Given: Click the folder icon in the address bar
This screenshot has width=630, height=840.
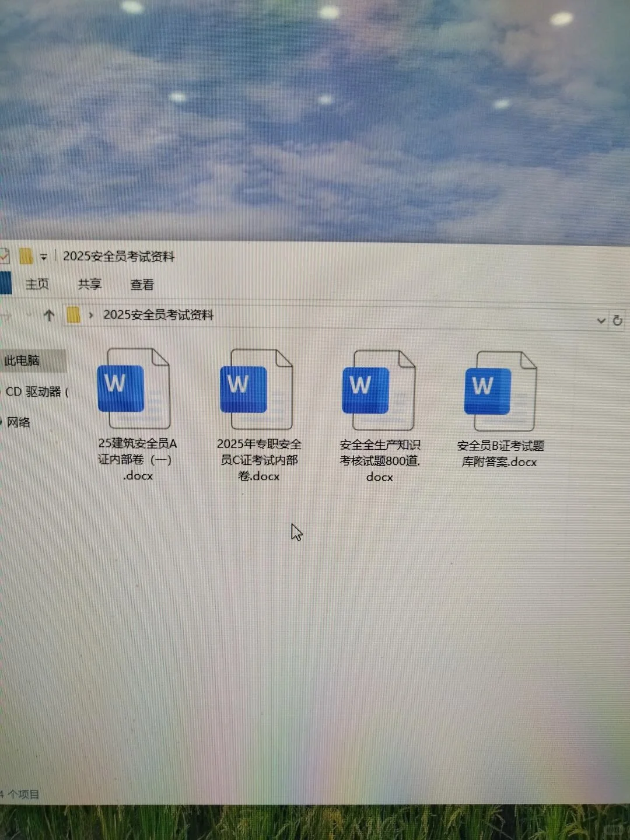Looking at the screenshot, I should point(72,314).
